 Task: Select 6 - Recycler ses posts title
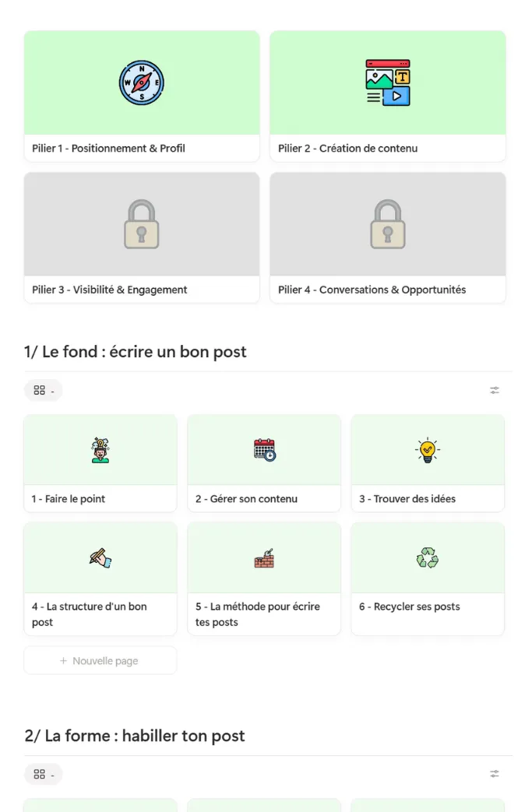point(410,606)
